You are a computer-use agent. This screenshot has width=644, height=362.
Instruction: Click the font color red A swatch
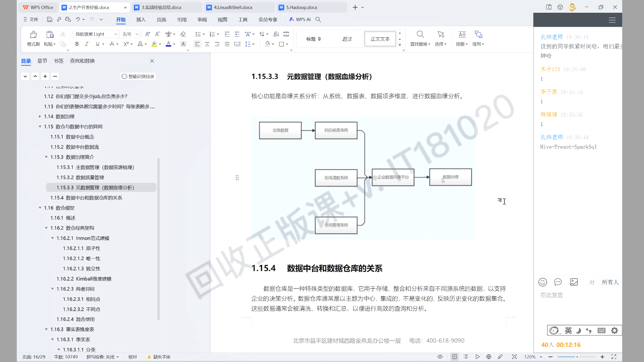[x=168, y=44]
